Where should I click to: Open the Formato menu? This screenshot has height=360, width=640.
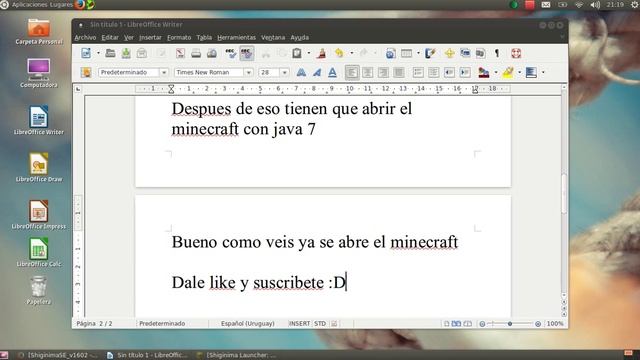179,38
